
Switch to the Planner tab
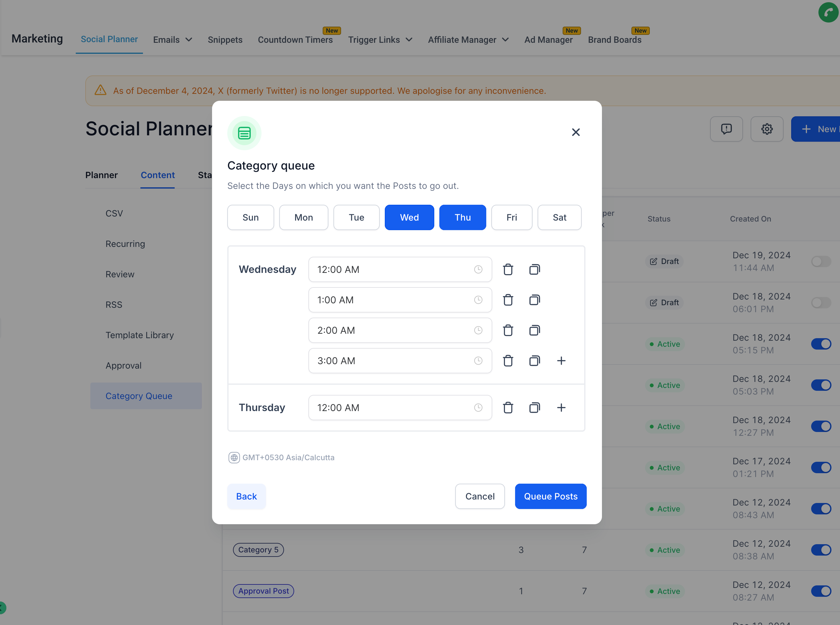[x=101, y=175]
